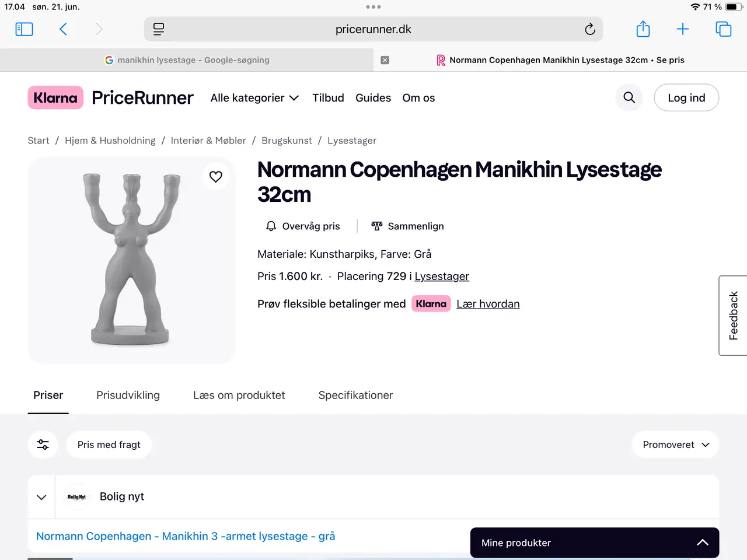Reload the page with refresh icon
The height and width of the screenshot is (560, 747).
(590, 29)
